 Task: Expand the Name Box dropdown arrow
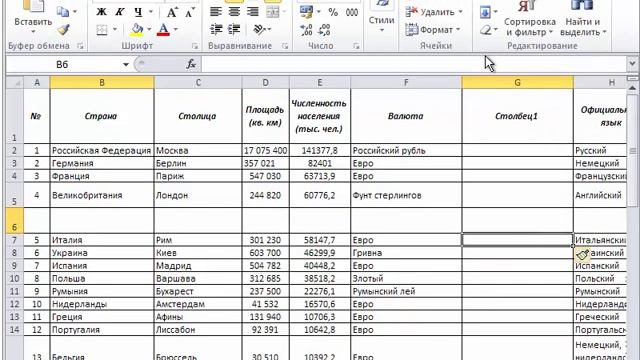(126, 64)
